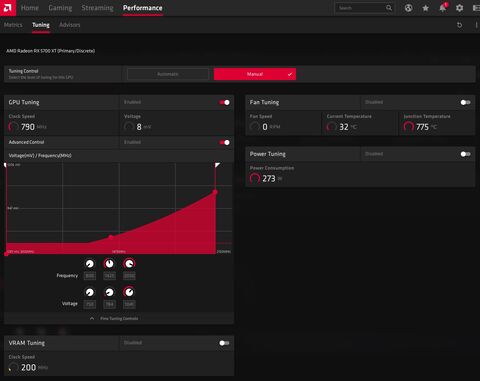Enable the VRAM Tuning switch
This screenshot has width=480, height=381.
[x=224, y=343]
